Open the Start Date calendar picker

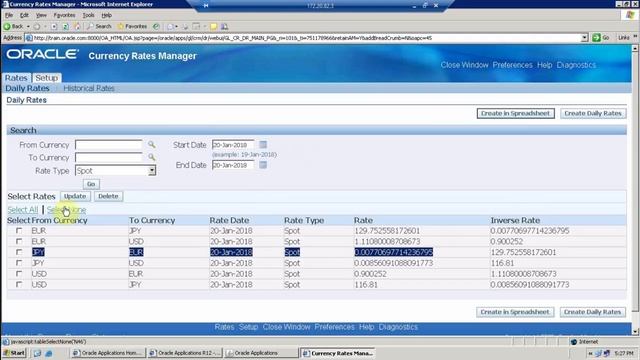pyautogui.click(x=263, y=144)
